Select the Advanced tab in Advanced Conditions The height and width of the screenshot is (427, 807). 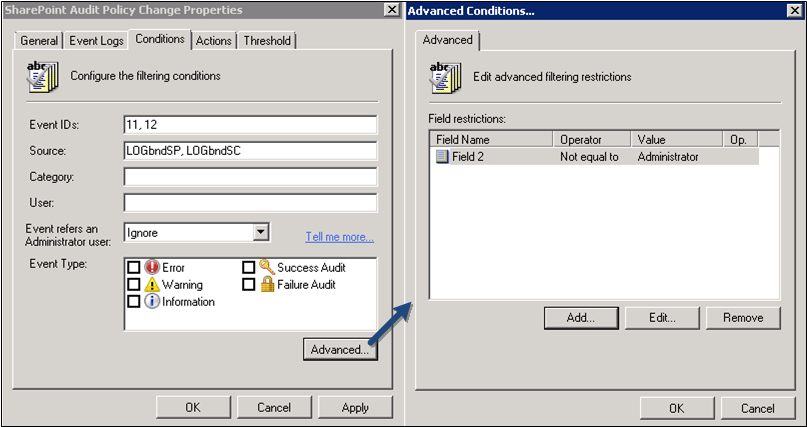(447, 40)
